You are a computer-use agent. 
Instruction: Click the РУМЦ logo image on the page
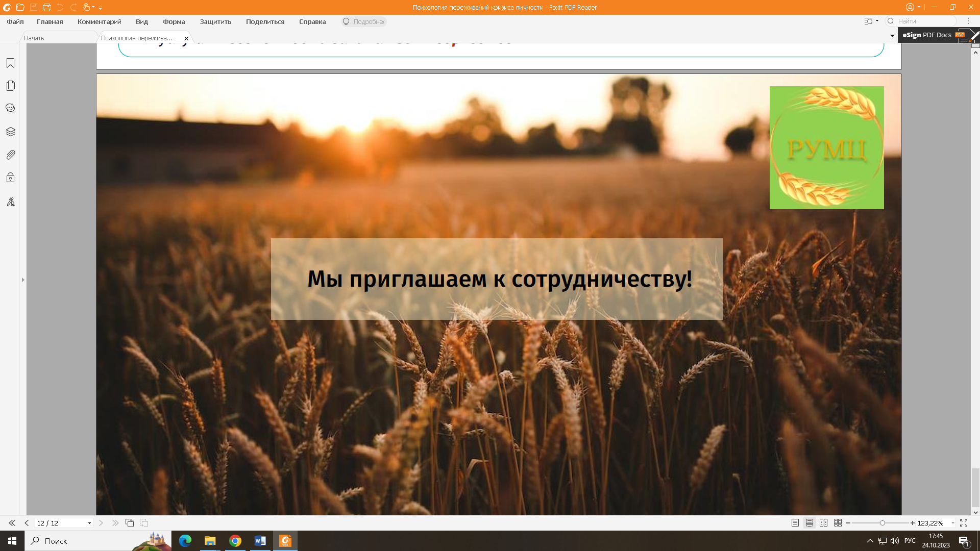pos(826,147)
